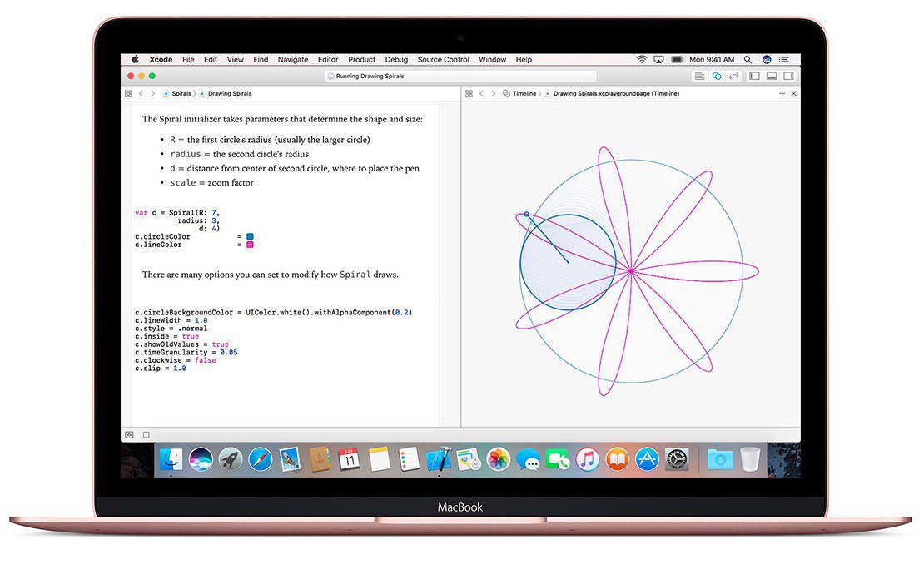Open Launchpad from the Dock

click(231, 459)
